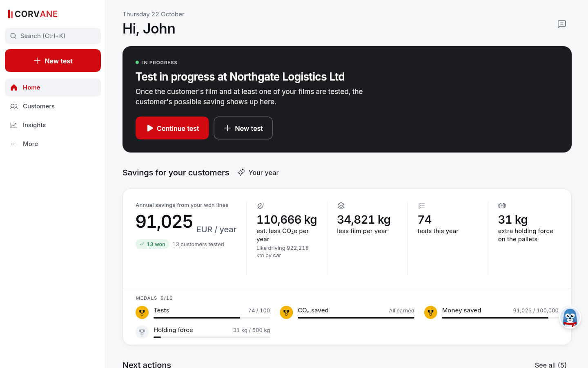Click the CO₂ saved medal icon
The image size is (588, 368).
(286, 312)
